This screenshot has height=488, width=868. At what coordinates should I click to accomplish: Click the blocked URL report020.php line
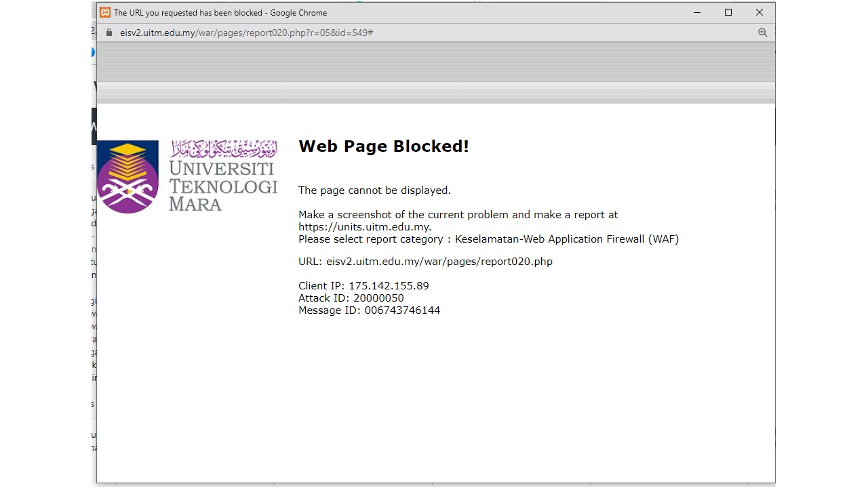tap(425, 262)
